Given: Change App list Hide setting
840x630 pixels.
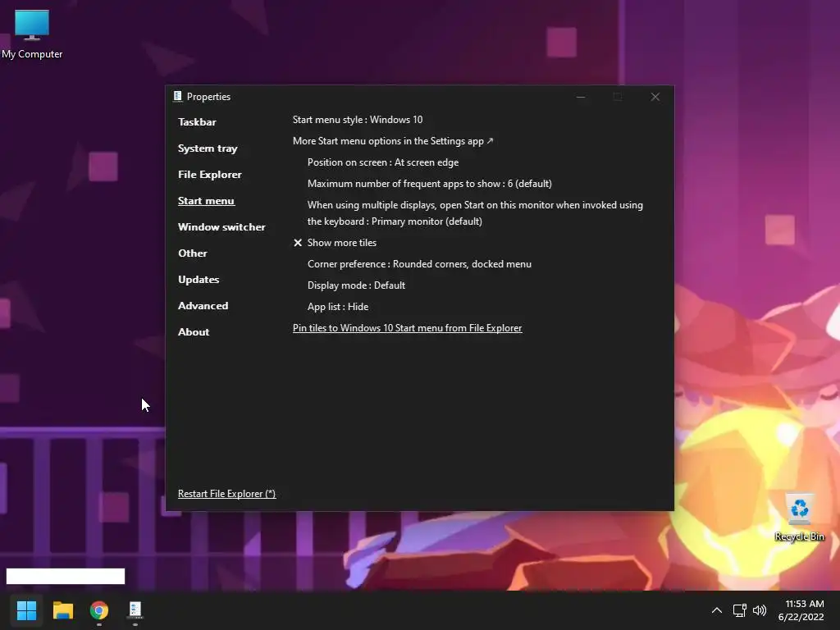Looking at the screenshot, I should (337, 307).
